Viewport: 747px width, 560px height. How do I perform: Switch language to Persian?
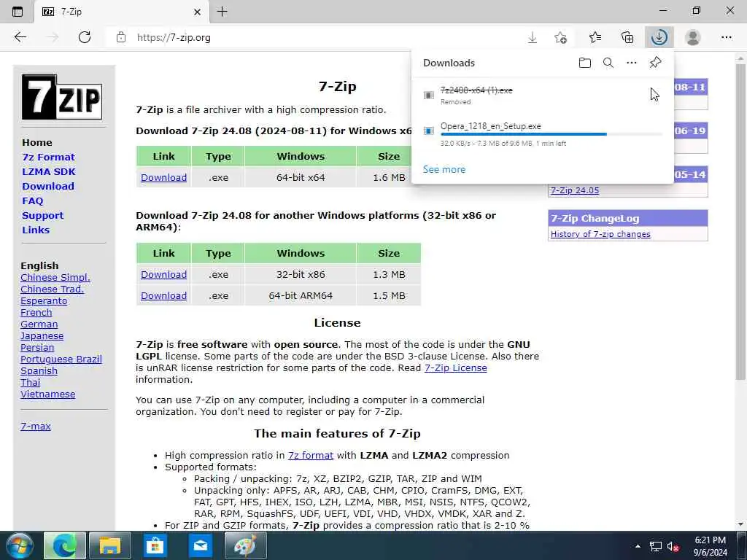pyautogui.click(x=37, y=348)
